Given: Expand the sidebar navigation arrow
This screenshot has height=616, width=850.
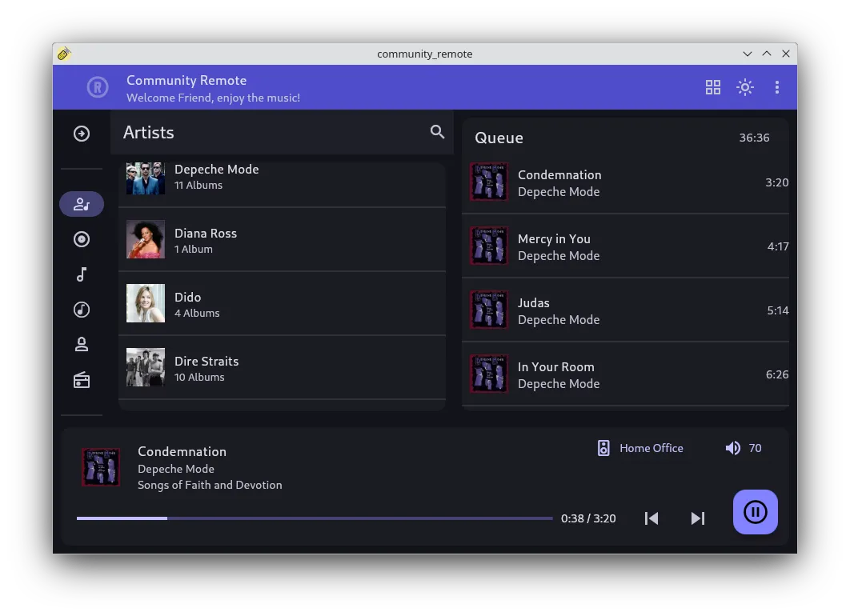Looking at the screenshot, I should click(82, 134).
